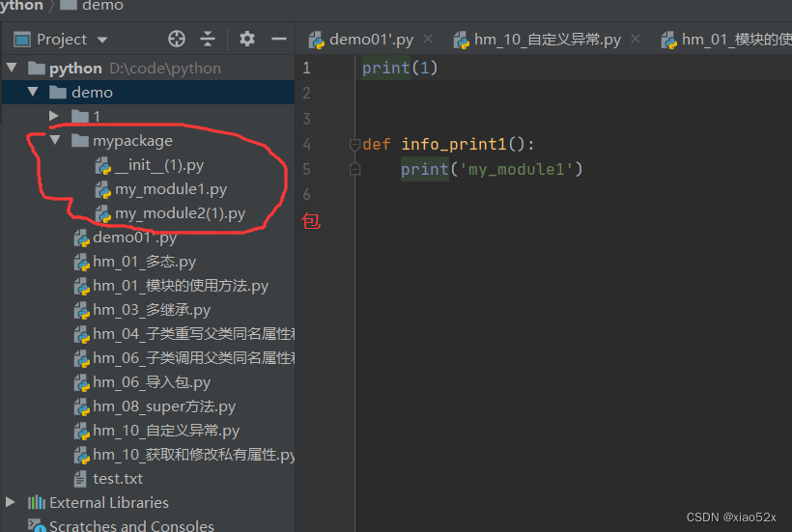Click the locate/select opened file crosshair icon
This screenshot has height=532, width=792.
[176, 39]
